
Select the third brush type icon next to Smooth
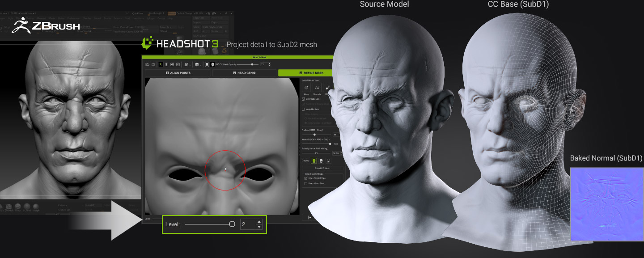(x=327, y=88)
